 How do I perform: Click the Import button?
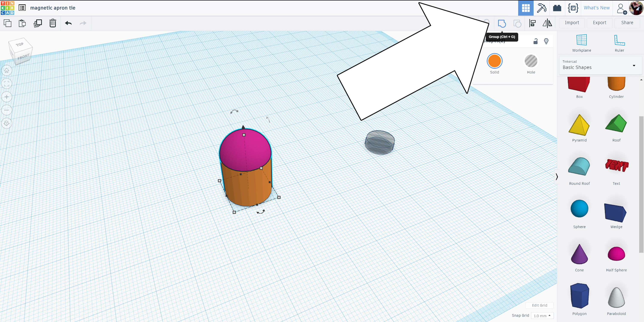[572, 23]
